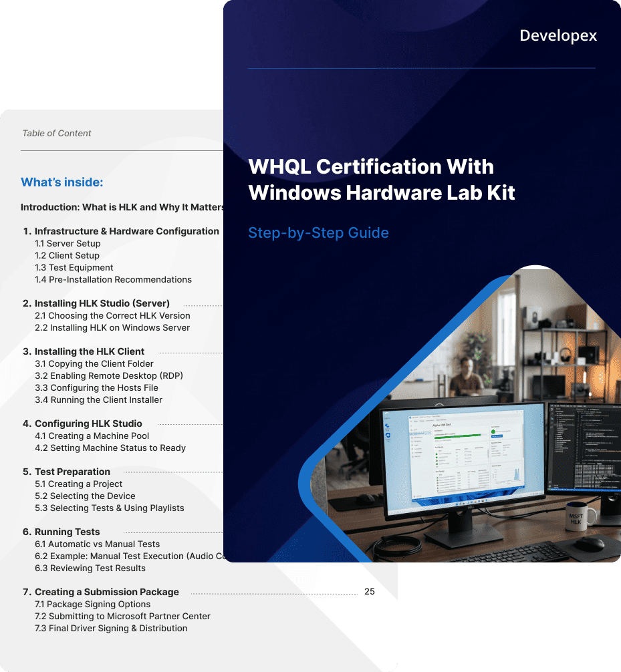Click '7.3 Final Driver Signing & Distribution'

coord(111,629)
